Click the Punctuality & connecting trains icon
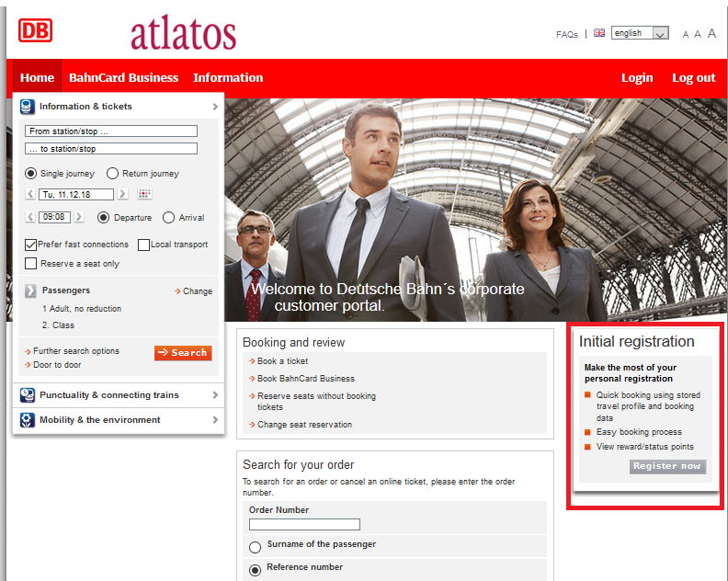Screen dimensions: 728x581 (x=28, y=395)
